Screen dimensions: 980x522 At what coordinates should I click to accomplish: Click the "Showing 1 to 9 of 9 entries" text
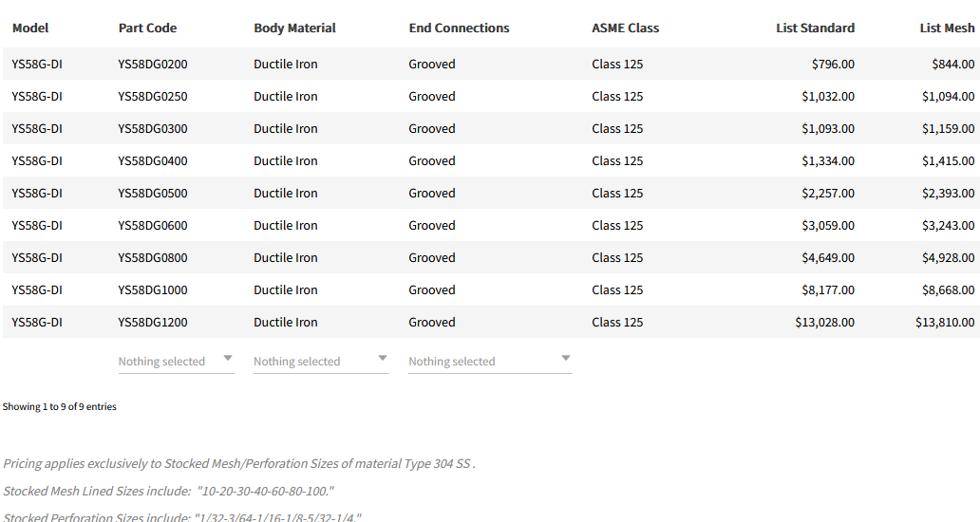[59, 407]
